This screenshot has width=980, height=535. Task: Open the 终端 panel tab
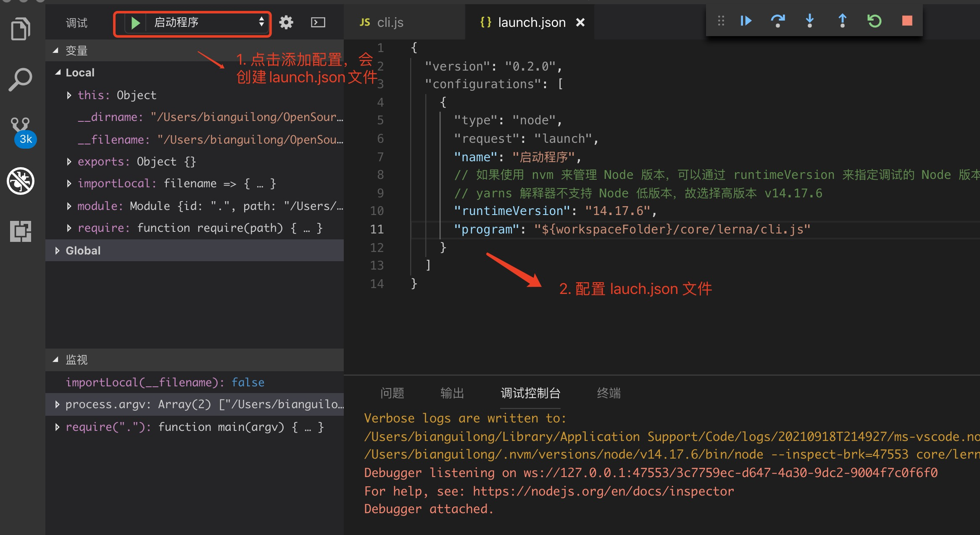609,393
